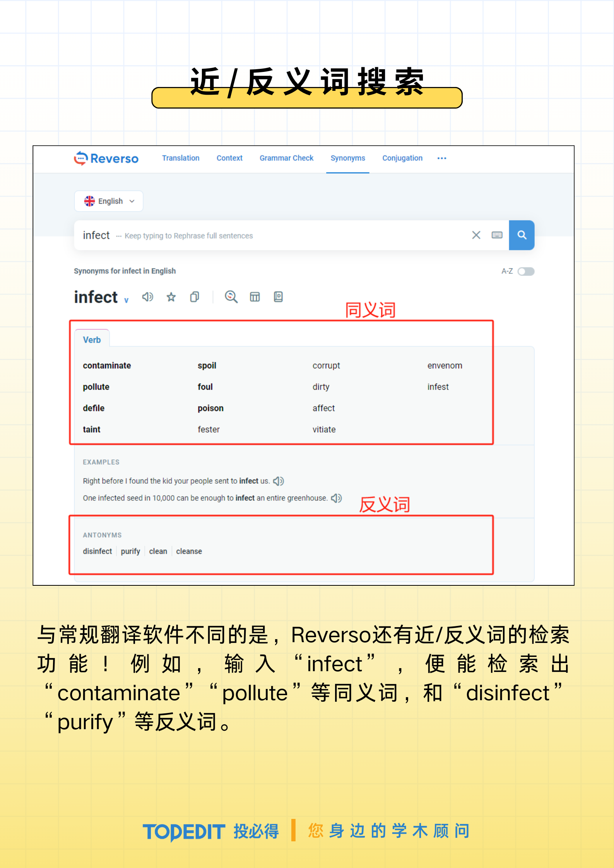Click the synonym dirty

pyautogui.click(x=321, y=387)
